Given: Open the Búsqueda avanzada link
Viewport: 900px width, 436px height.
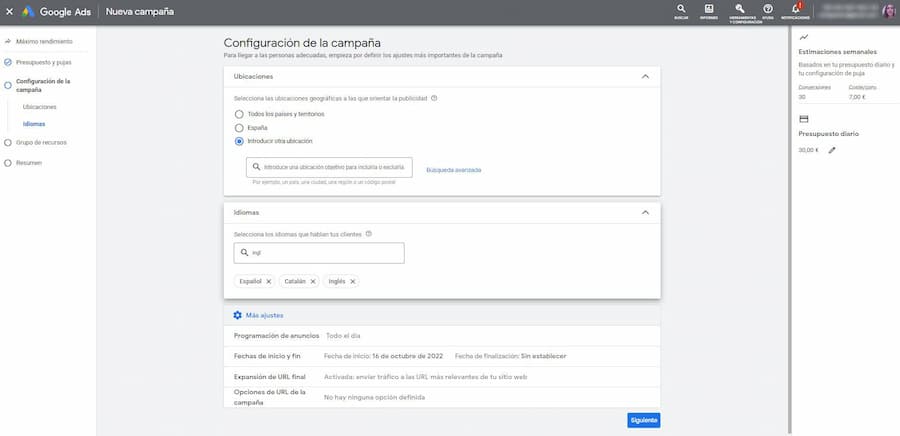Looking at the screenshot, I should (x=454, y=170).
